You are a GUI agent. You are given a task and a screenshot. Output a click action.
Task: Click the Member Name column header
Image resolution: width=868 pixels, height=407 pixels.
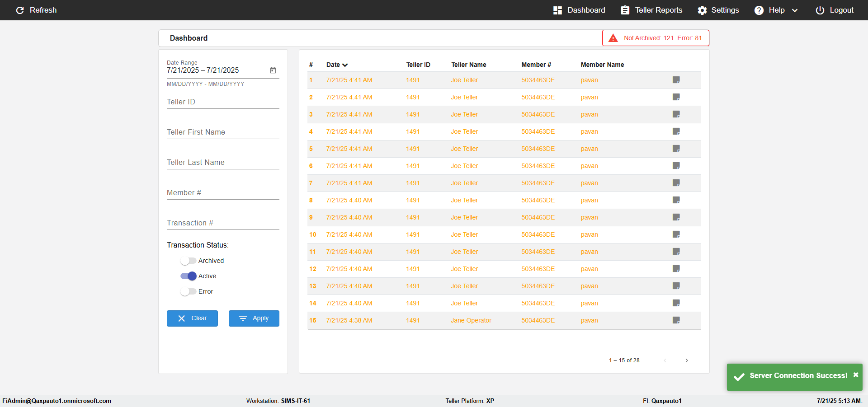click(602, 65)
